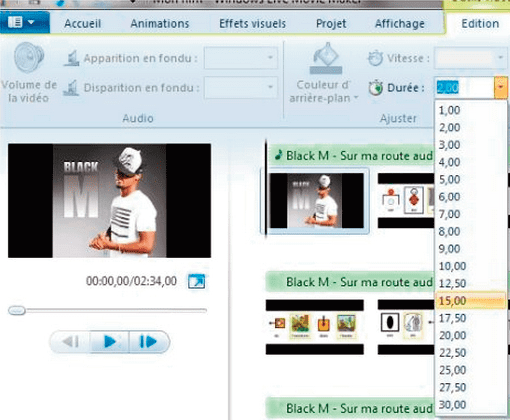Select first clip thumbnail in second row
This screenshot has width=510, height=420.
click(315, 327)
